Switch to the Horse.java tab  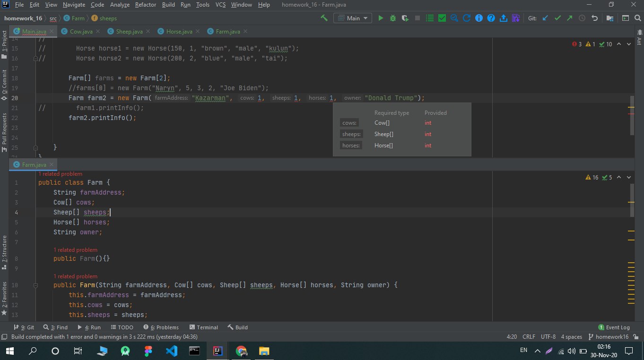pos(179,31)
